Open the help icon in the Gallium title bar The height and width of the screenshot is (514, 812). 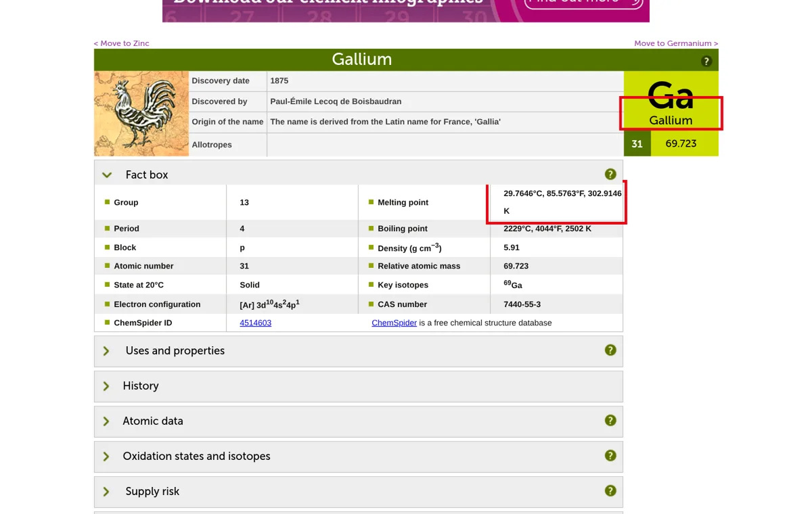click(706, 62)
